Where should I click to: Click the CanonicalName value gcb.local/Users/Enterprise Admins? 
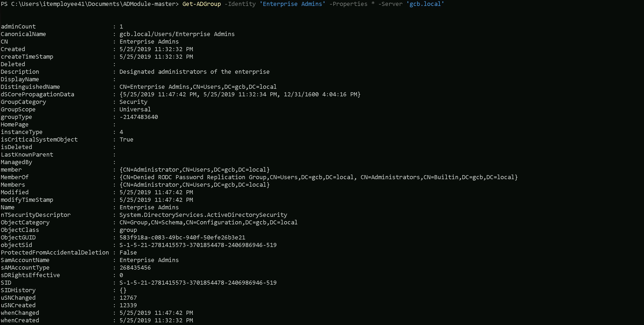pyautogui.click(x=177, y=34)
